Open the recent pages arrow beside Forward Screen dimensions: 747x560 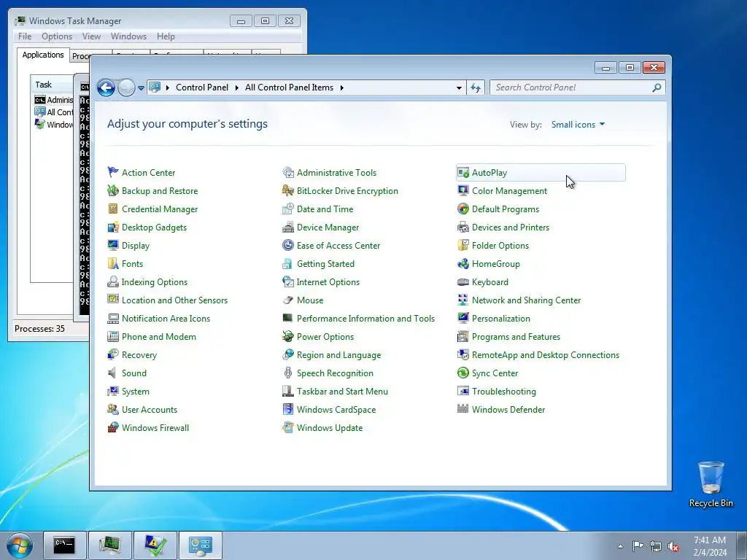click(x=141, y=88)
